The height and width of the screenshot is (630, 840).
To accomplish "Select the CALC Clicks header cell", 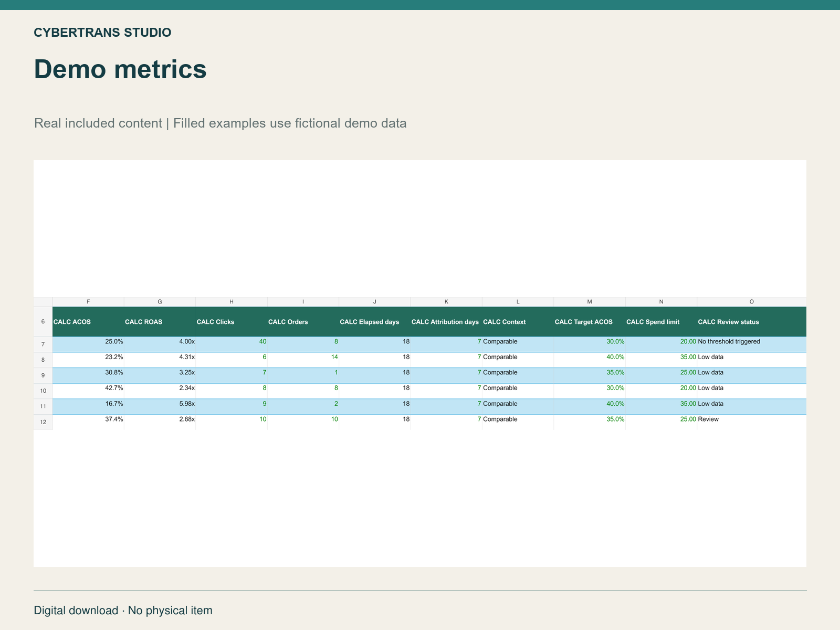I will tap(232, 322).
